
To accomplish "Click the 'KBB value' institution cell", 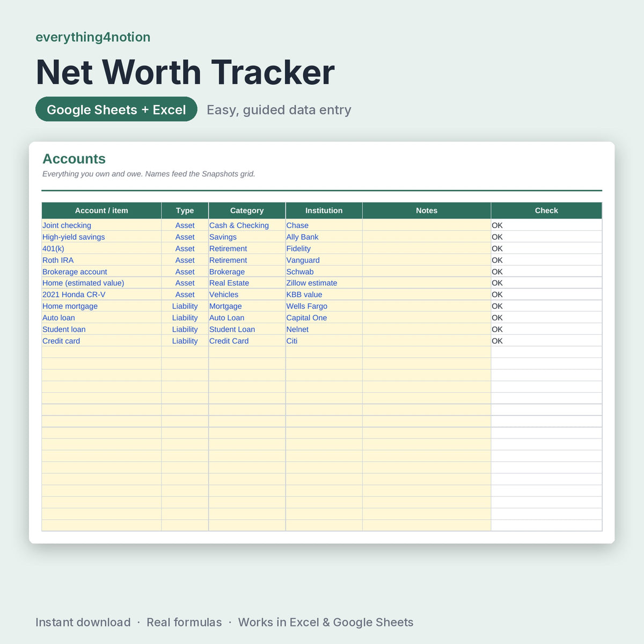I will coord(324,295).
